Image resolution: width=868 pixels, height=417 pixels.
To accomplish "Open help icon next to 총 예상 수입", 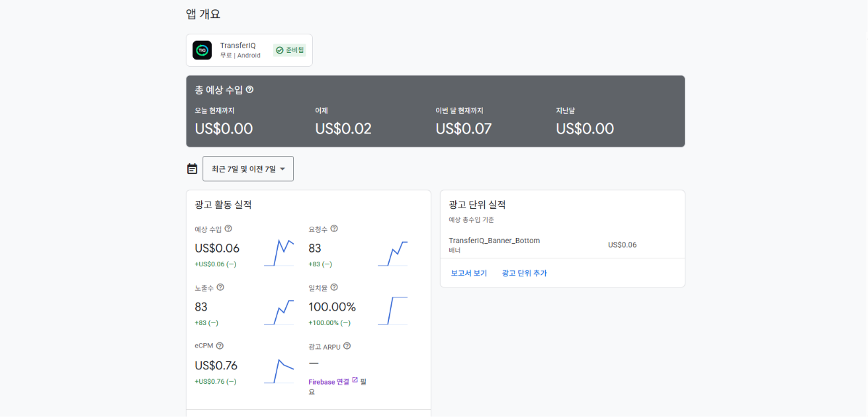I will click(x=249, y=89).
